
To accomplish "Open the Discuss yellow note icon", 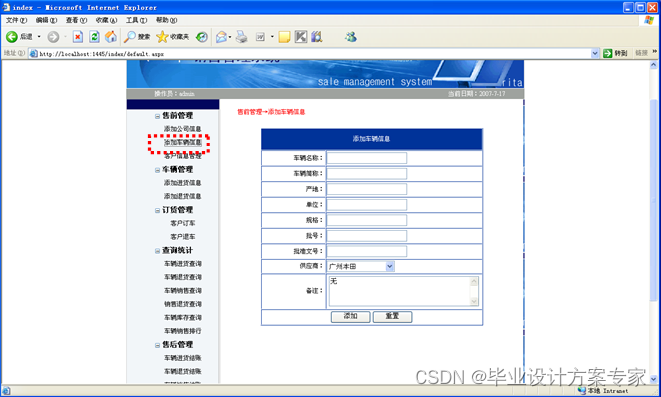I will point(284,37).
